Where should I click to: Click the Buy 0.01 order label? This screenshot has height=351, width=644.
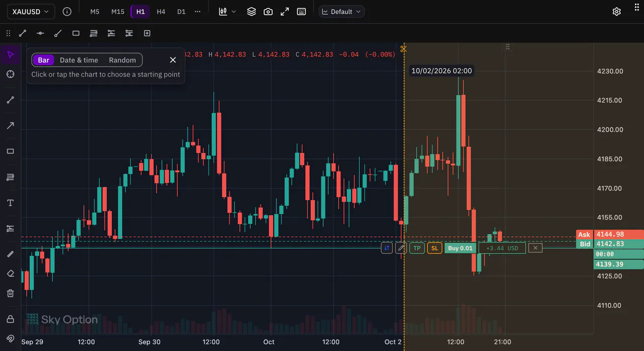(460, 248)
